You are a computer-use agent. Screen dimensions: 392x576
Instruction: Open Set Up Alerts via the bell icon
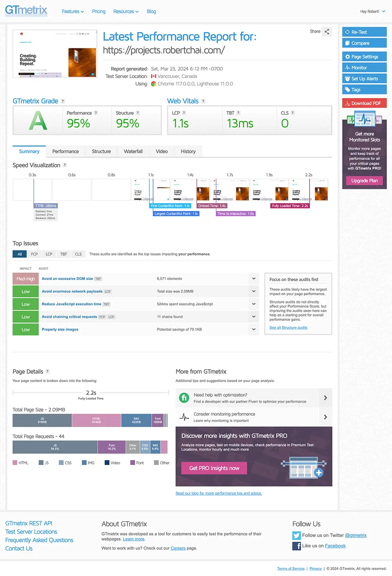click(x=347, y=78)
